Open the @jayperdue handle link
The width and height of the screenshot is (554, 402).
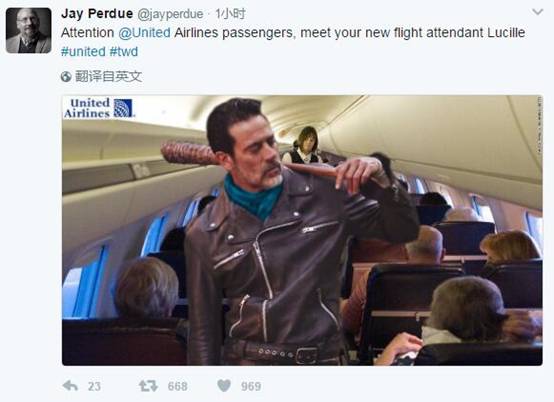pyautogui.click(x=170, y=14)
